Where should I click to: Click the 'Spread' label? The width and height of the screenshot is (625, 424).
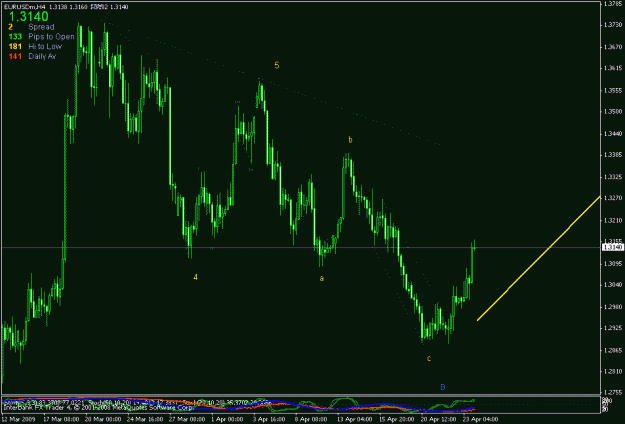pos(41,27)
